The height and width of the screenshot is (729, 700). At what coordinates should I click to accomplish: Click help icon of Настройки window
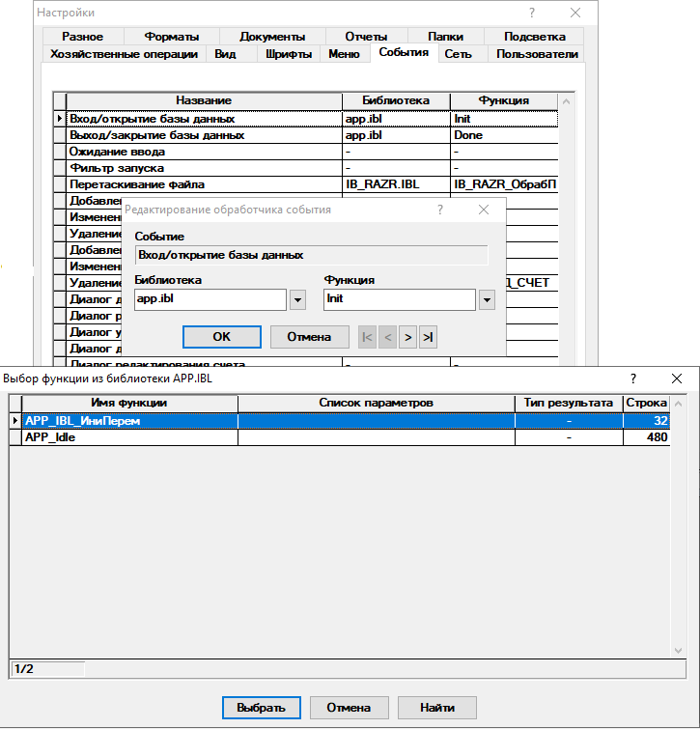(x=532, y=13)
